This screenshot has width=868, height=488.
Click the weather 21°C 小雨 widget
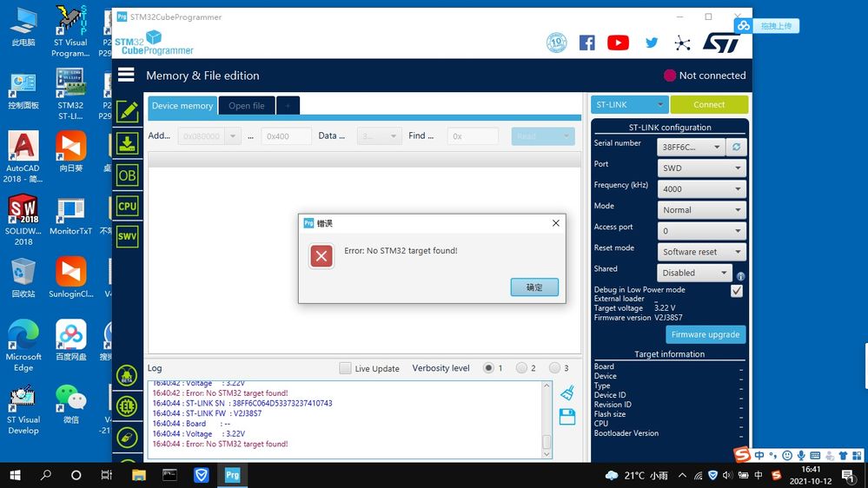pos(637,475)
